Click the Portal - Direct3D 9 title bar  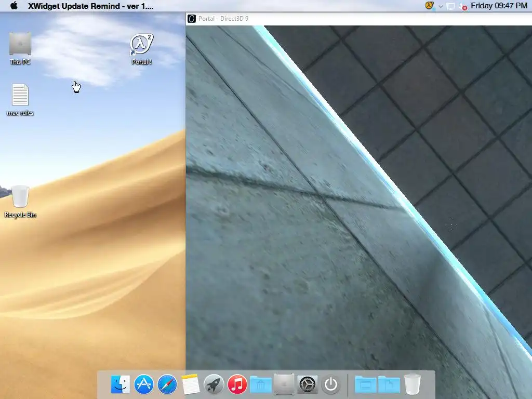click(358, 19)
